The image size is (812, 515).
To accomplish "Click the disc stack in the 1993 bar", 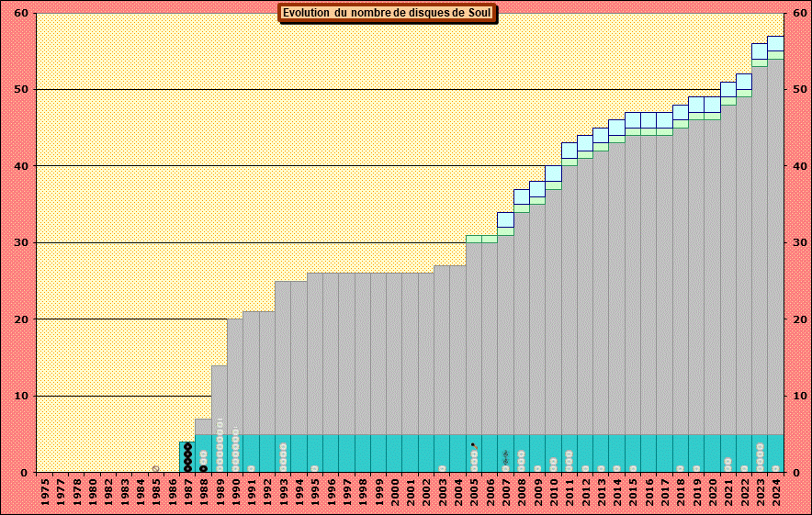I will (283, 457).
